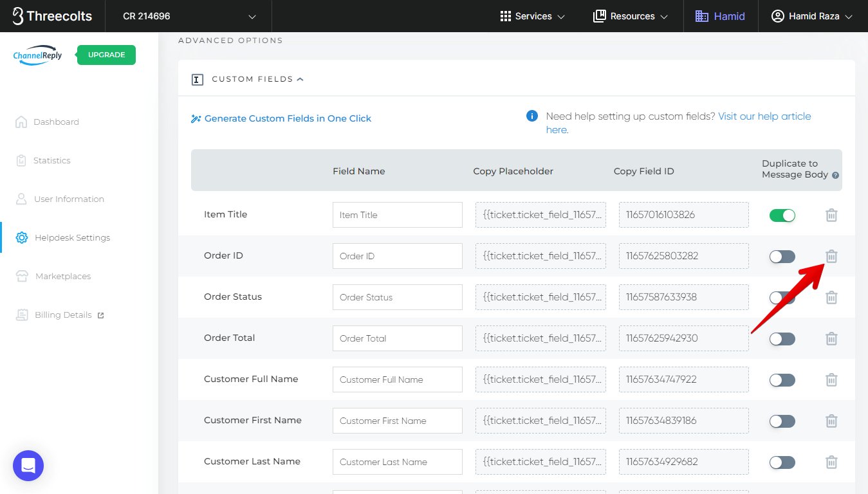Delete the Order Total custom field
868x494 pixels.
pyautogui.click(x=831, y=338)
